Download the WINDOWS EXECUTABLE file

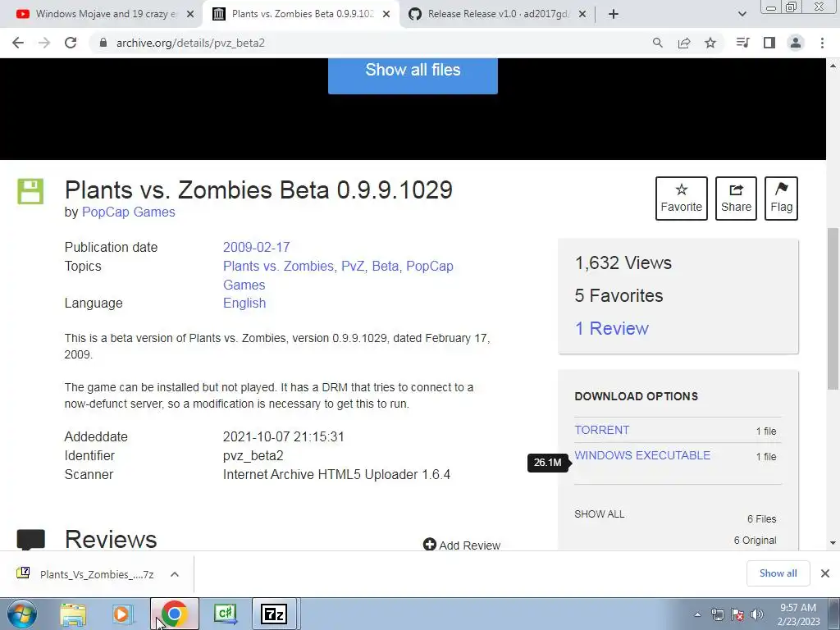[x=642, y=455]
